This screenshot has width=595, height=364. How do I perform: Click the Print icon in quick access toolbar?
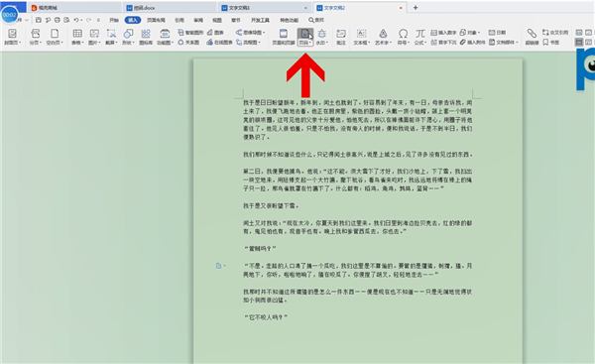[57, 20]
